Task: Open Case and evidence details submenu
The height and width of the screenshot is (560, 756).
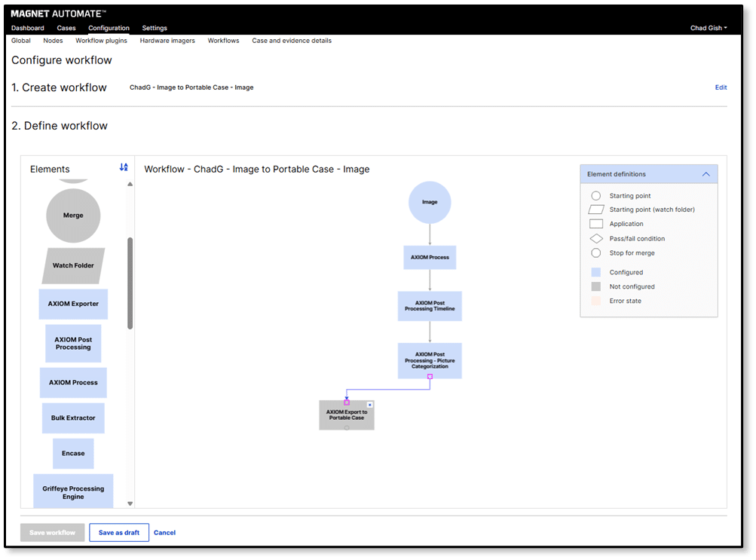Action: point(292,41)
